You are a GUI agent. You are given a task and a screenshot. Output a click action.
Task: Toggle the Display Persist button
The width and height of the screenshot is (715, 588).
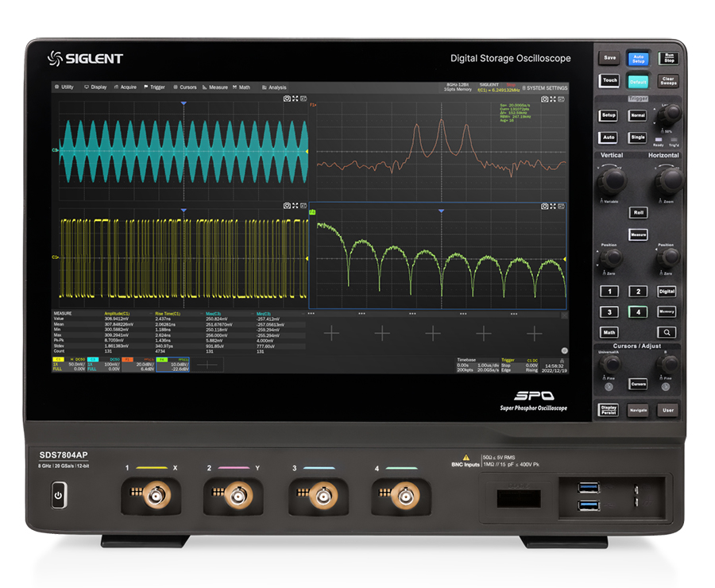pos(609,410)
